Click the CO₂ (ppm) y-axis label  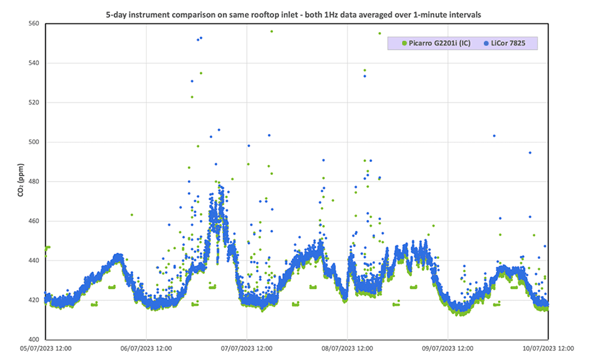click(x=20, y=179)
